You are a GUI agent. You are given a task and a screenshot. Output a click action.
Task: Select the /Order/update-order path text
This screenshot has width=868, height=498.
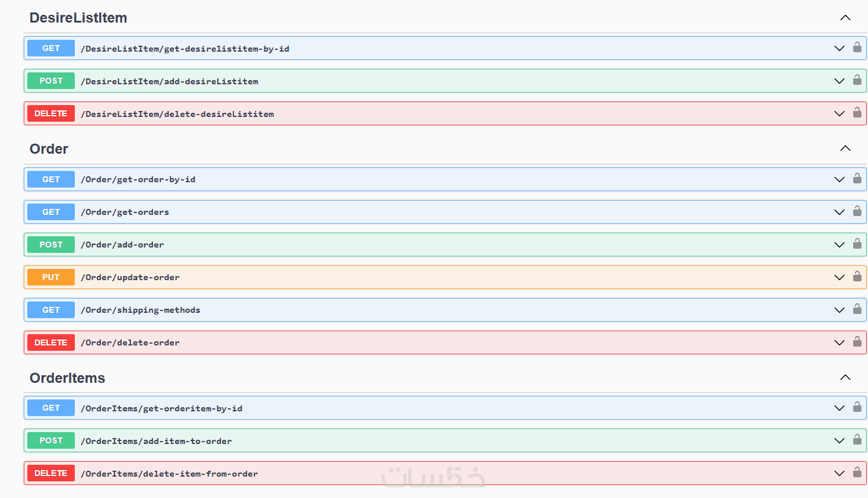pyautogui.click(x=130, y=277)
